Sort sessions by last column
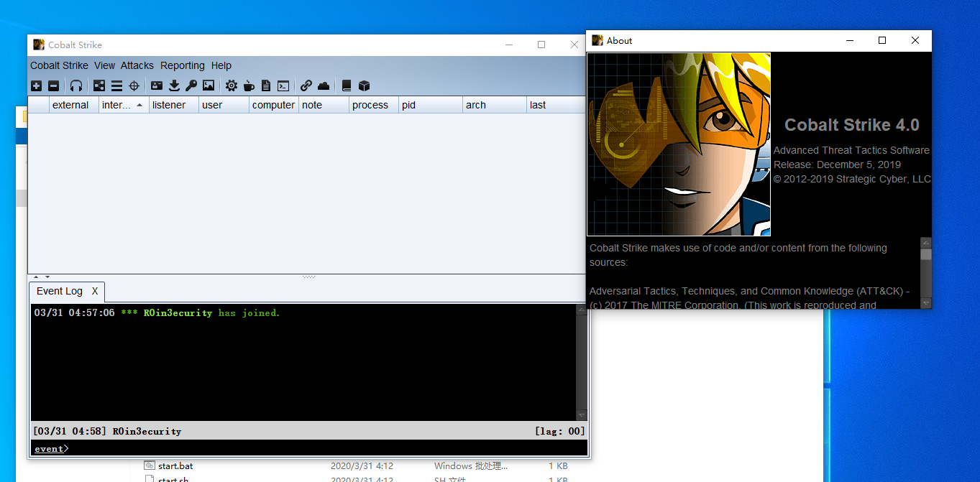This screenshot has width=980, height=482. coord(557,105)
